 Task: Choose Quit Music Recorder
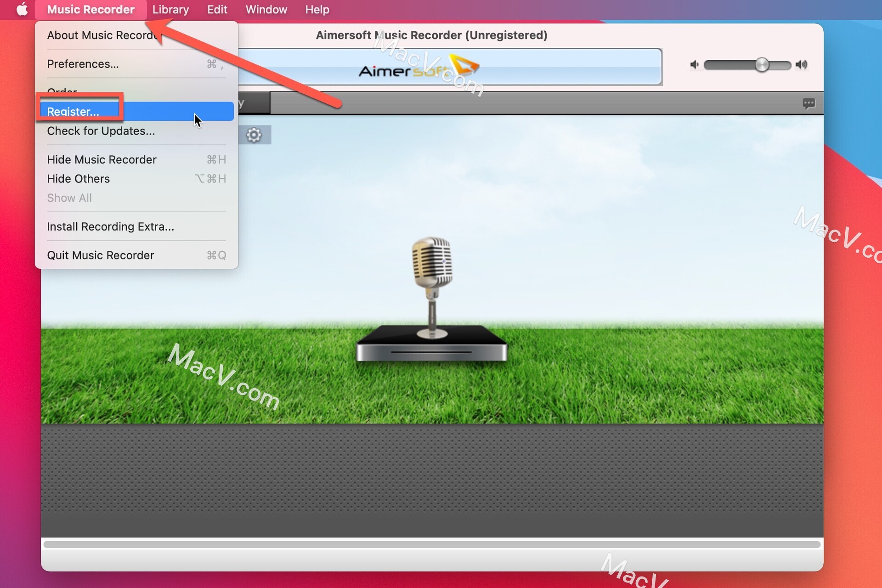point(136,255)
